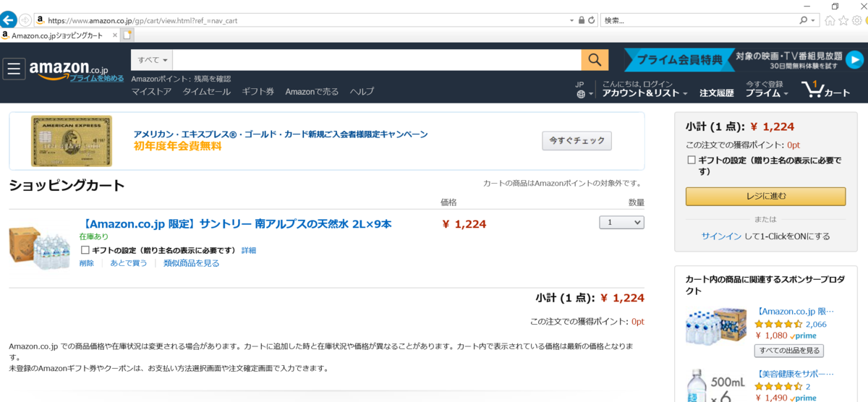
Task: Select the Amazon.co.jp ショッピングカート tab
Action: [60, 35]
